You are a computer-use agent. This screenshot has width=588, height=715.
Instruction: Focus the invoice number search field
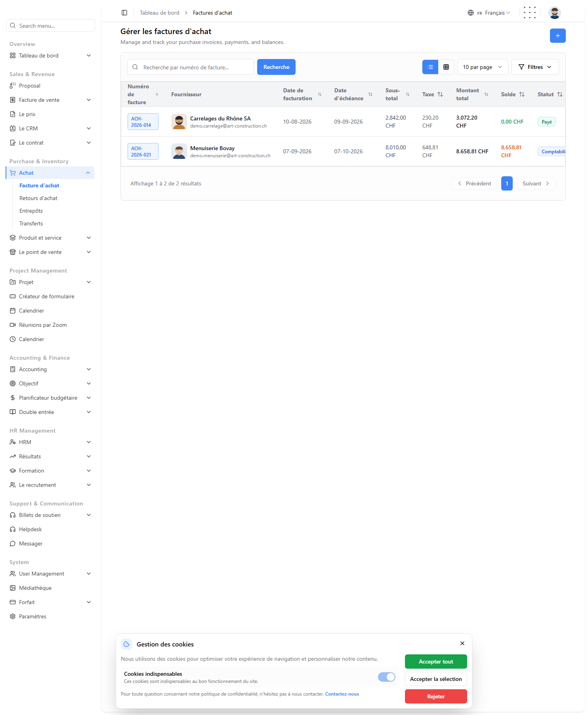click(191, 67)
